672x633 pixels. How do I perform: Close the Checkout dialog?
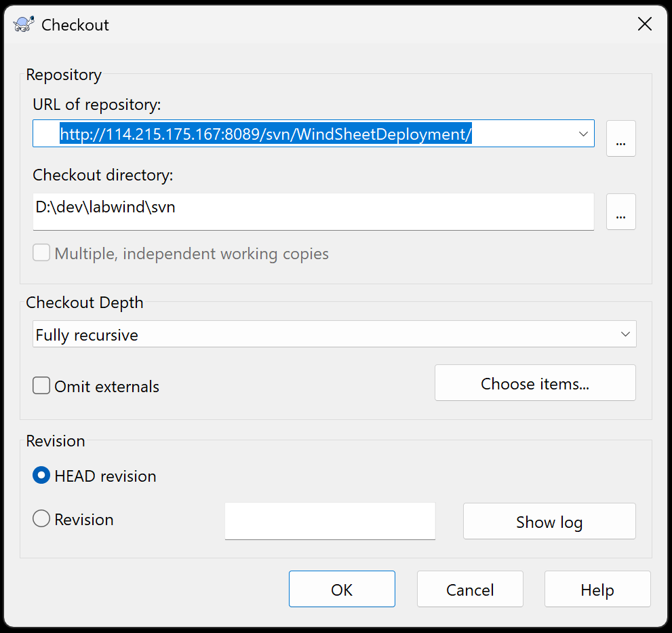click(x=645, y=24)
